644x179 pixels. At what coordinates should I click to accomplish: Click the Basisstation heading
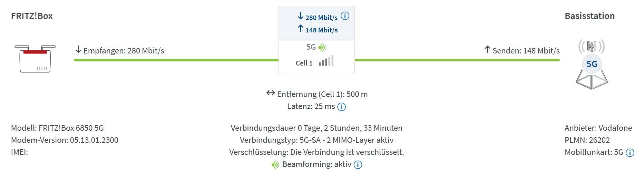589,16
